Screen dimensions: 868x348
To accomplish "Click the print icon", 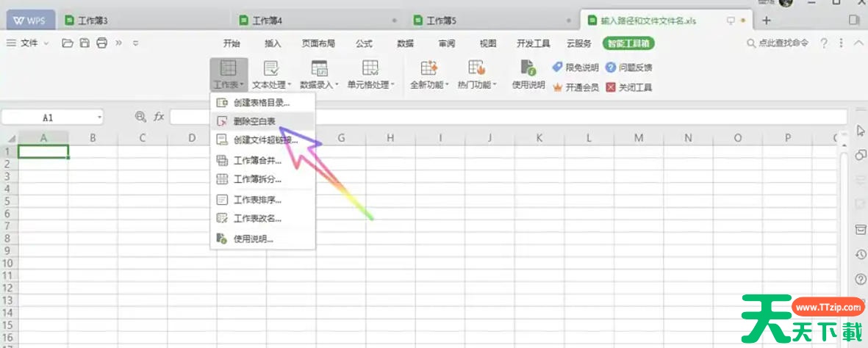I will coord(101,43).
